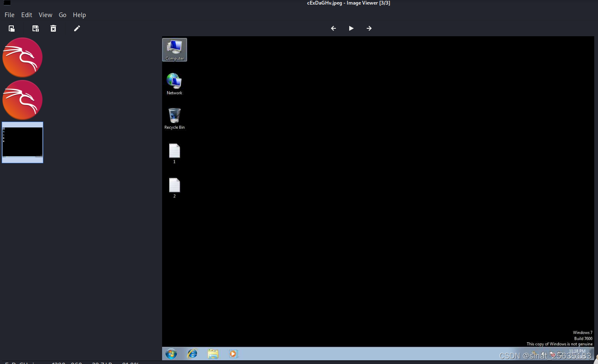The height and width of the screenshot is (364, 598).
Task: Click the Open image toolbar icon
Action: click(12, 28)
